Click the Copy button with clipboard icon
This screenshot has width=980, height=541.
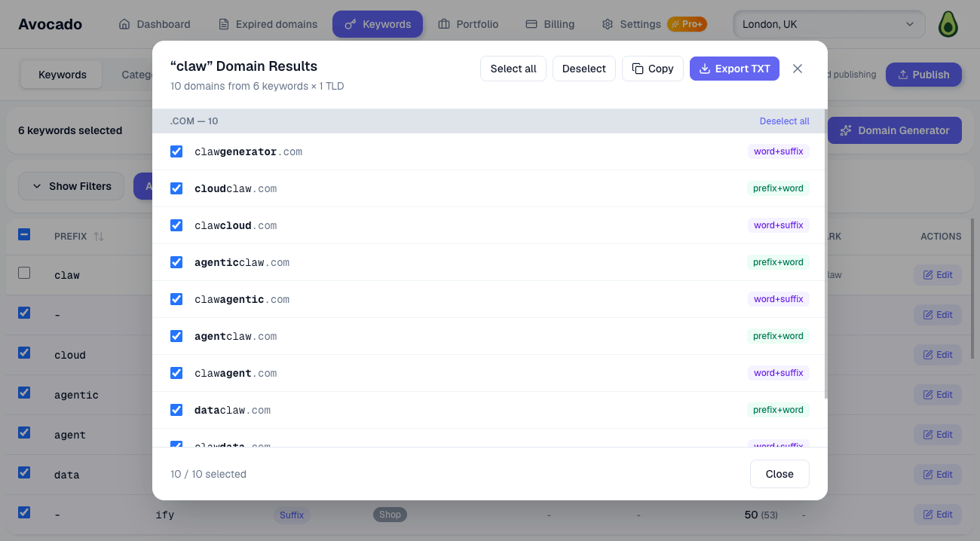653,69
